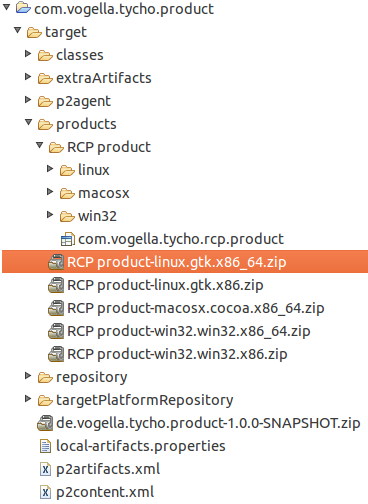Click the RCP product folder icon
368x504 pixels.
pyautogui.click(x=56, y=147)
